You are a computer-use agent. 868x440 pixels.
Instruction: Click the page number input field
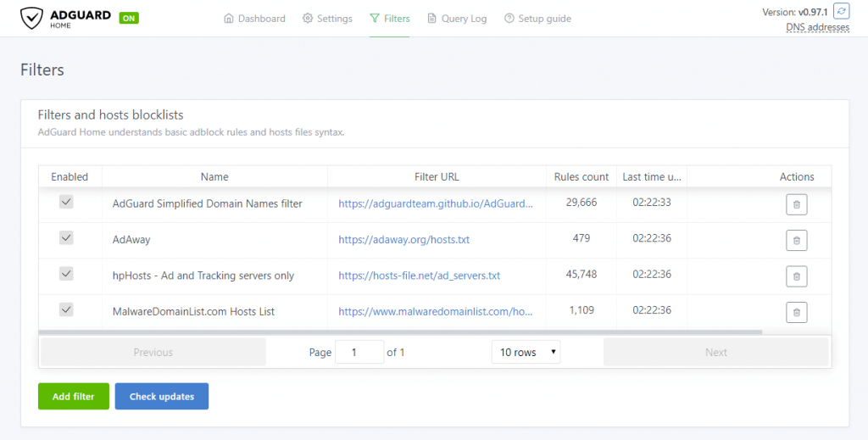[359, 352]
